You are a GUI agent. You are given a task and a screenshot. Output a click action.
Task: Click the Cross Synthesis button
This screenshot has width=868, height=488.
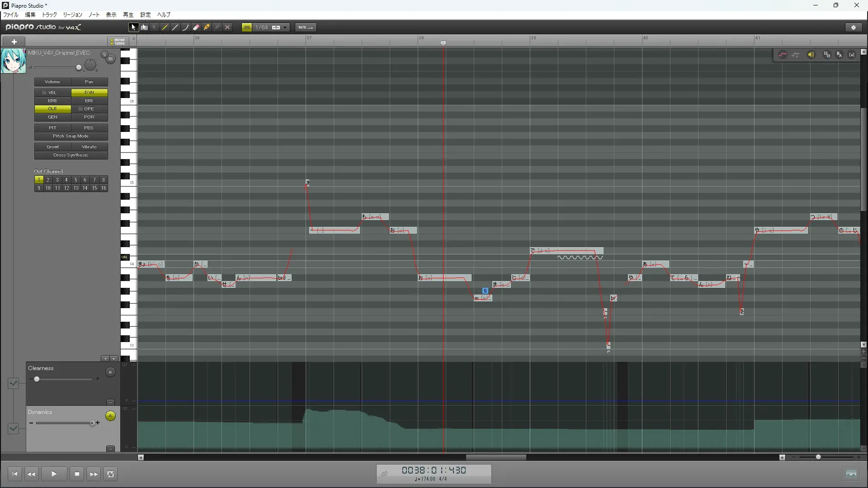(71, 155)
